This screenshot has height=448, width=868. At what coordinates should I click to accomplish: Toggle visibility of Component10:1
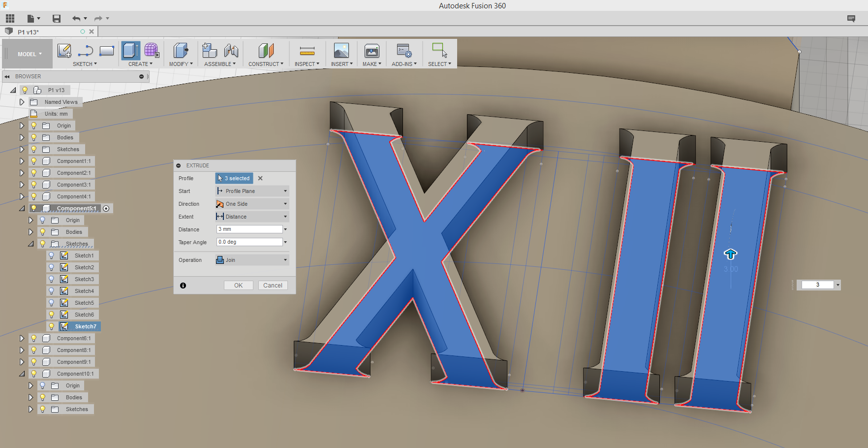point(33,374)
